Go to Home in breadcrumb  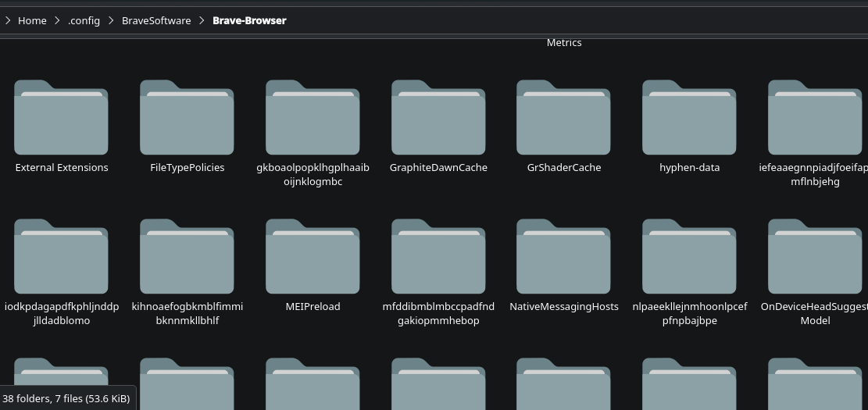click(32, 20)
